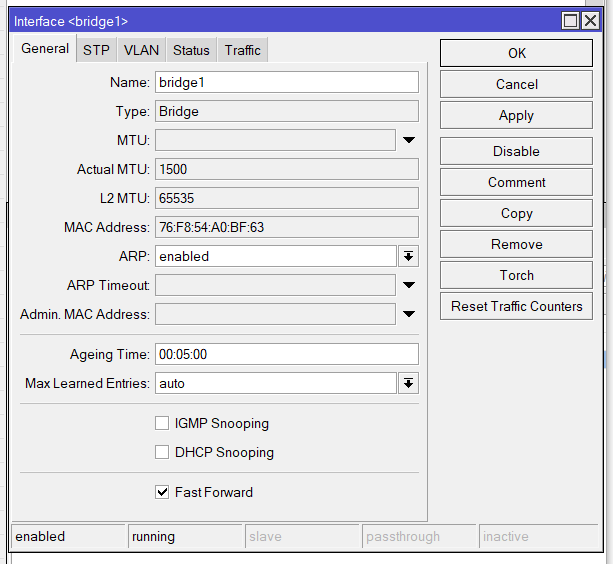This screenshot has width=613, height=564.
Task: Click the 'slave' status bar entry
Action: tap(302, 536)
